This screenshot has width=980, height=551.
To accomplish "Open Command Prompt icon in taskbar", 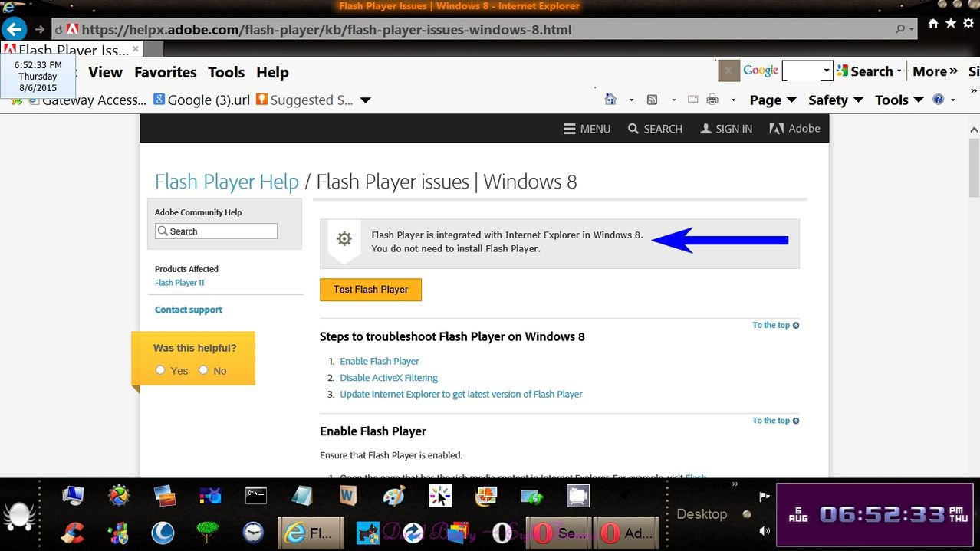I will click(x=256, y=496).
